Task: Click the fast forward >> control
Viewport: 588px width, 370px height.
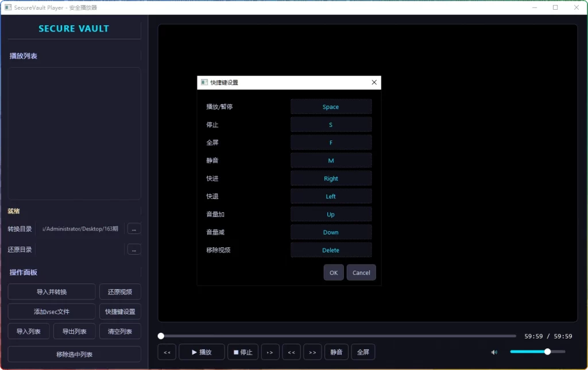Action: [x=312, y=352]
